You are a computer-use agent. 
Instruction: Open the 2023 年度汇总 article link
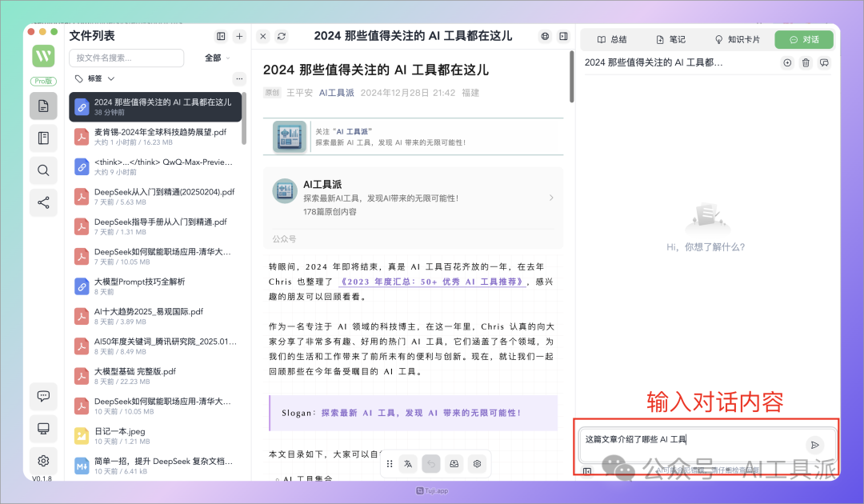tap(433, 282)
